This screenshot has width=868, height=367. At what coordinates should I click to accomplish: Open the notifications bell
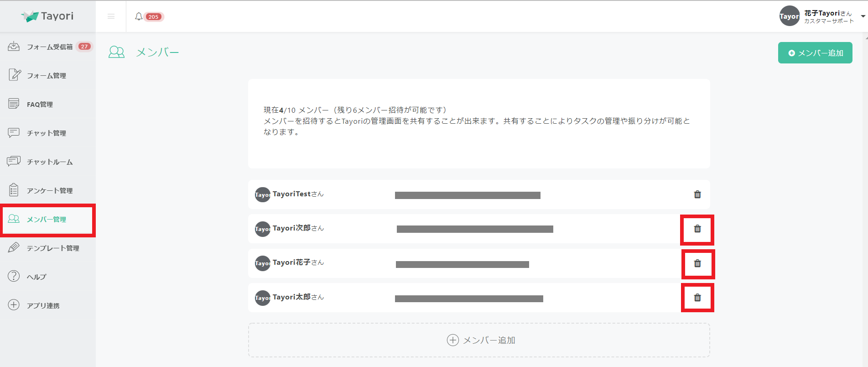tap(139, 16)
